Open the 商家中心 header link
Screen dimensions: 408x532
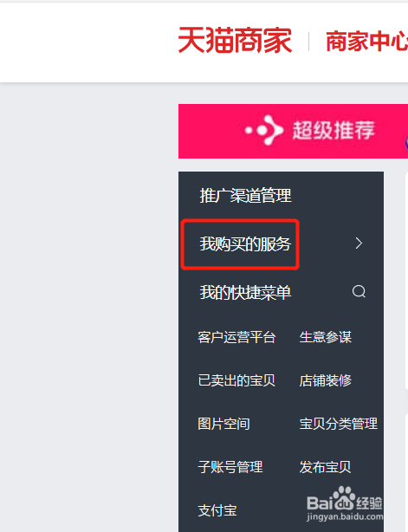[366, 41]
